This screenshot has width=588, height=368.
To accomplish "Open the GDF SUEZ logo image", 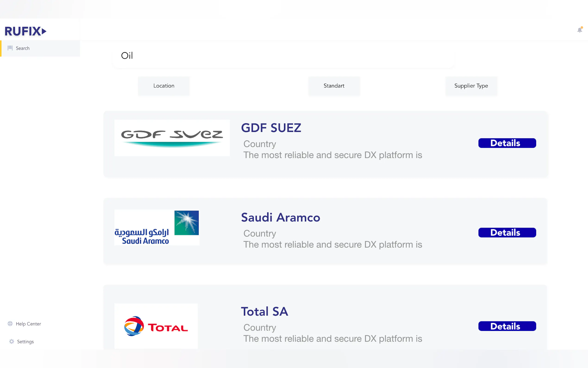I will coord(172,138).
